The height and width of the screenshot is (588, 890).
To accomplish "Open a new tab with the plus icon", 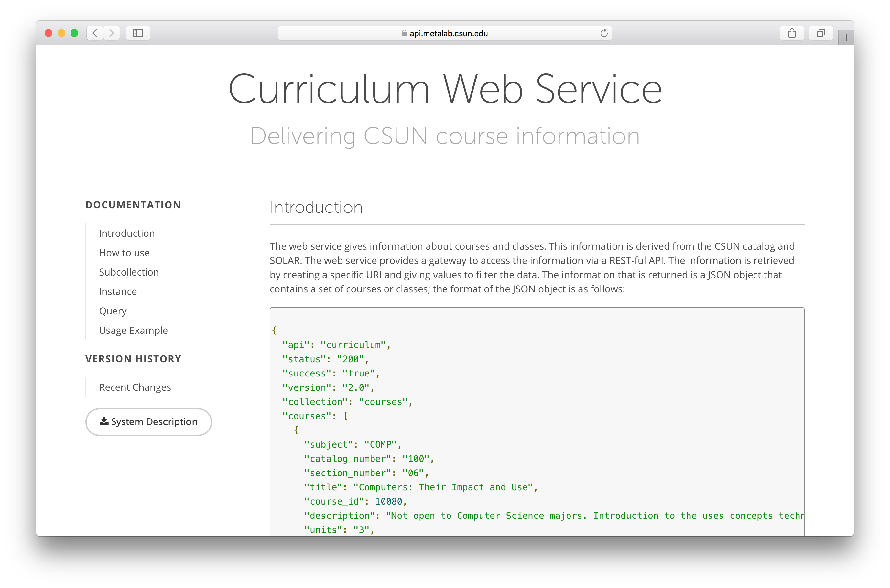I will [846, 38].
